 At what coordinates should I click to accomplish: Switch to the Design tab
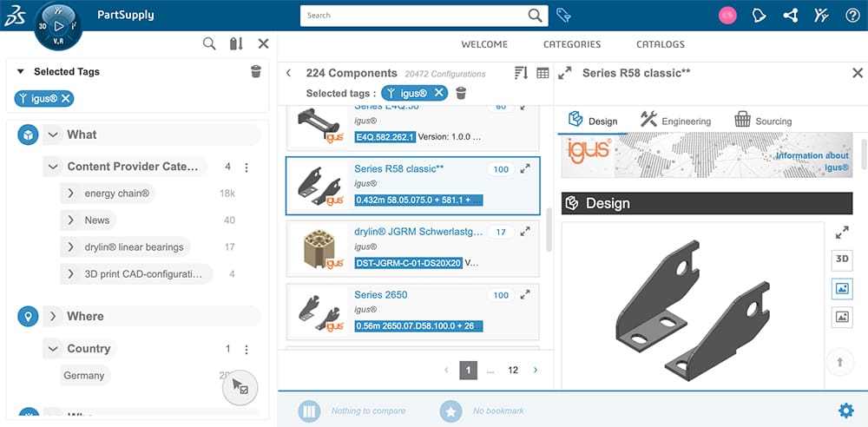(593, 120)
